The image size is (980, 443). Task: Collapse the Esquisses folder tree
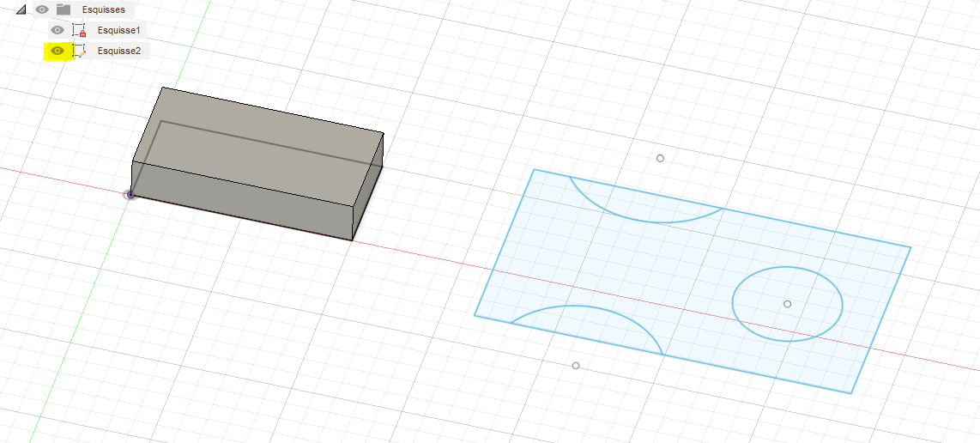pos(21,10)
